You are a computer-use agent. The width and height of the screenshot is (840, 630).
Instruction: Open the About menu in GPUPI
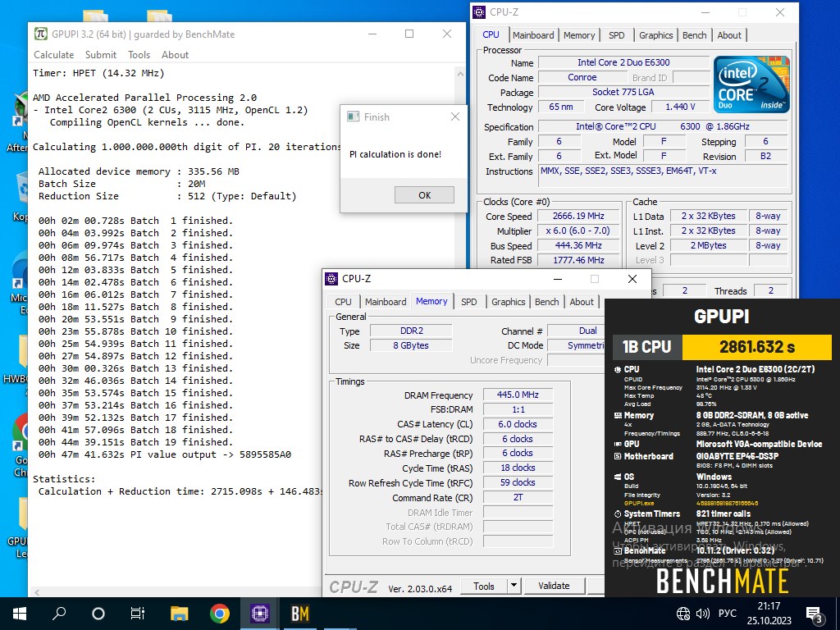click(x=176, y=55)
